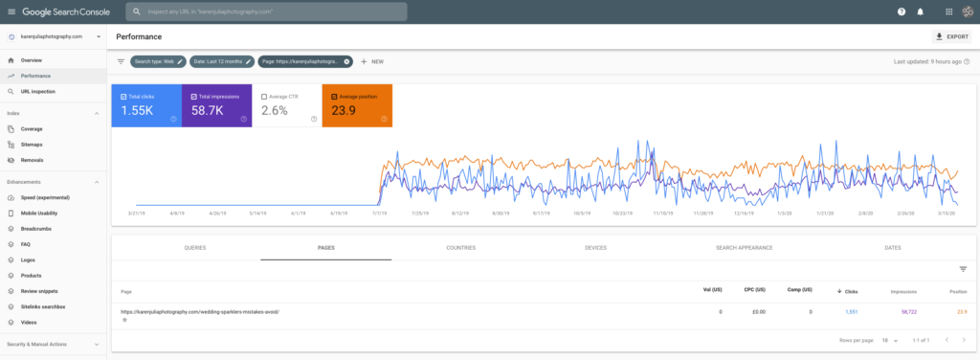The height and width of the screenshot is (360, 980).
Task: Open the wedding-sparklers-mistakes-avoid page link
Action: point(200,311)
